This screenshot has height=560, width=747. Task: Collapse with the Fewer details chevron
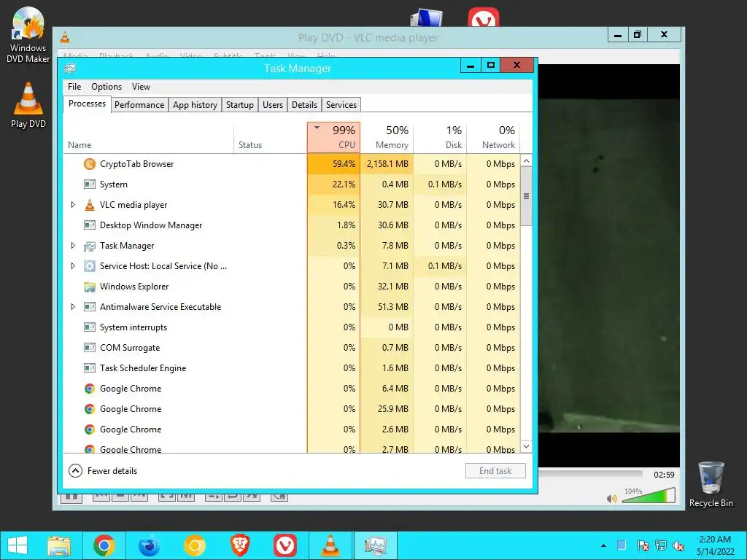[x=75, y=471]
